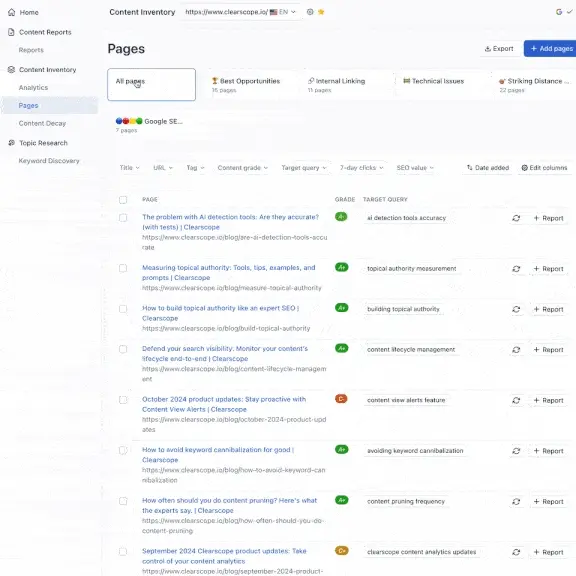The height and width of the screenshot is (576, 576).
Task: Select the Technical Issues tab
Action: tap(441, 84)
